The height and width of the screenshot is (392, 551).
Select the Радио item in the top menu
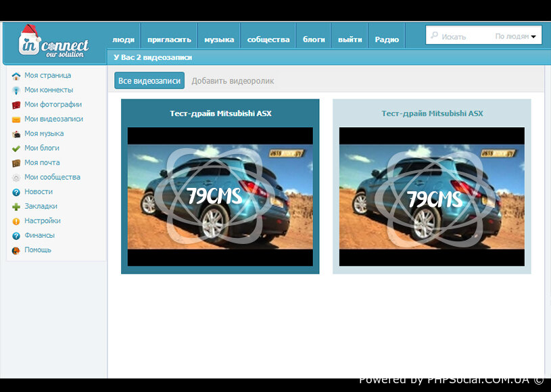coord(387,39)
